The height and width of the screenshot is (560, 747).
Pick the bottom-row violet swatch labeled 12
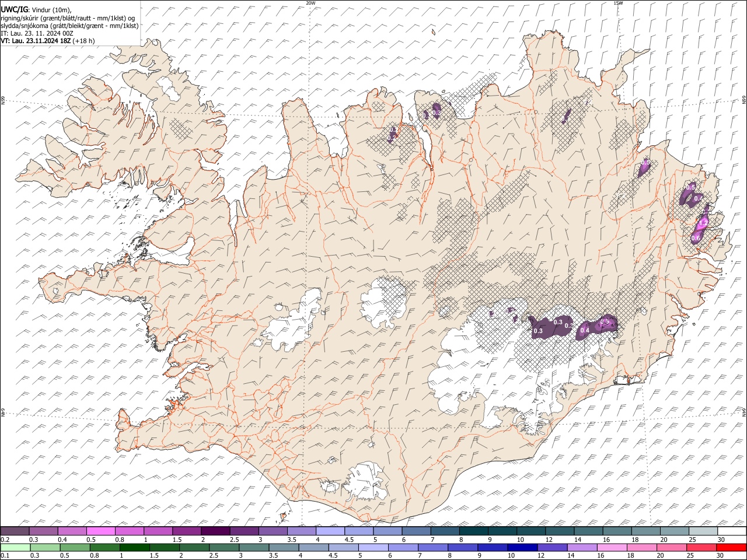[x=552, y=547]
